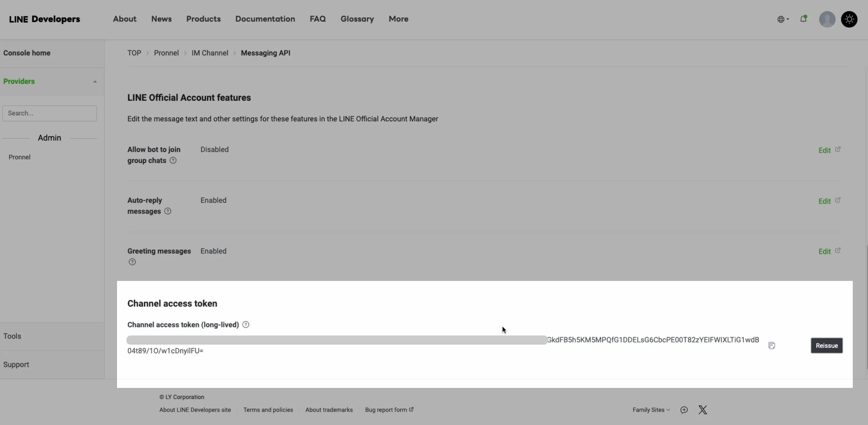Show help for Channel access token (long-lived)

coord(246,325)
